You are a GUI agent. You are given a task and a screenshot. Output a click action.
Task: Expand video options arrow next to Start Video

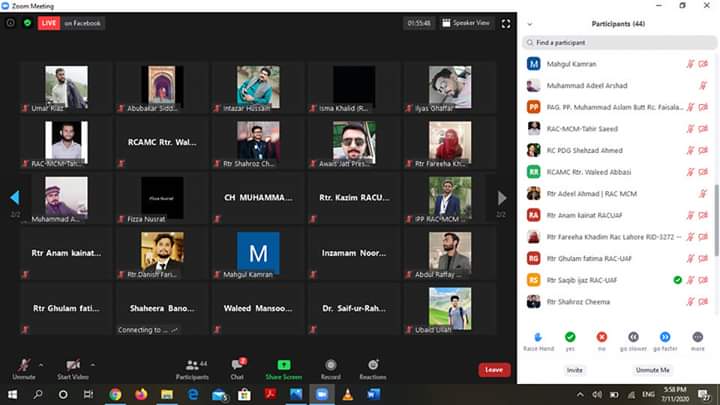[93, 365]
